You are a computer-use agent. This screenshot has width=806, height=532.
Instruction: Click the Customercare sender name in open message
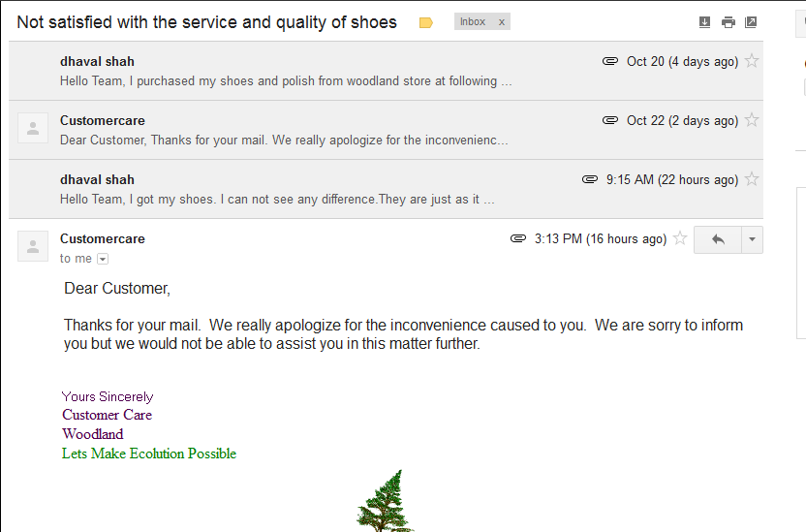click(x=103, y=239)
